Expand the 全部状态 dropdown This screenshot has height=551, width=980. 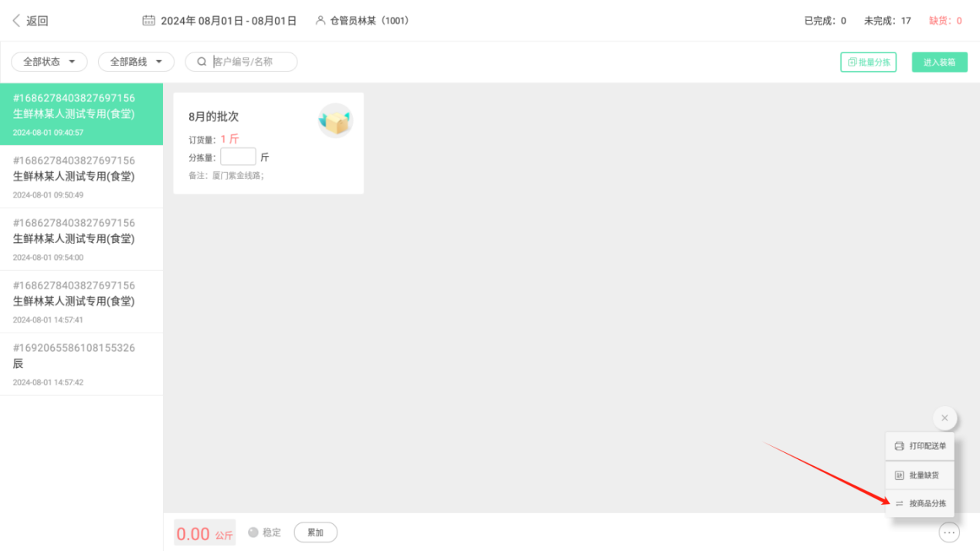point(49,62)
